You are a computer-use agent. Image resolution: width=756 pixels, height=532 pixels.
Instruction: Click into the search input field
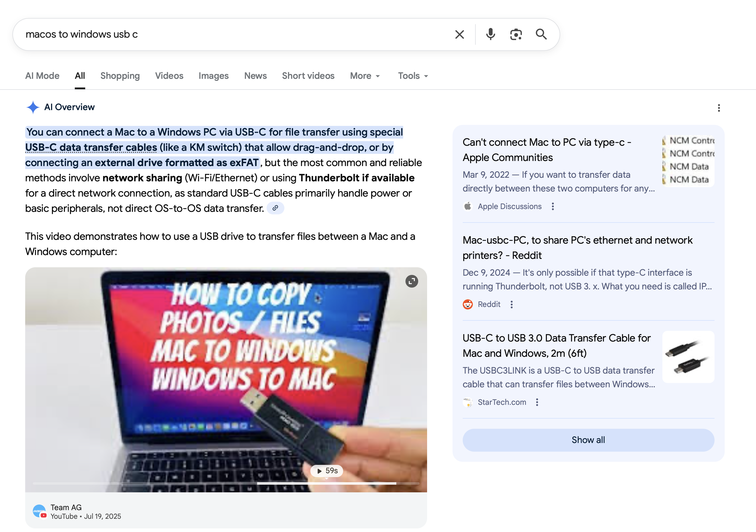230,34
